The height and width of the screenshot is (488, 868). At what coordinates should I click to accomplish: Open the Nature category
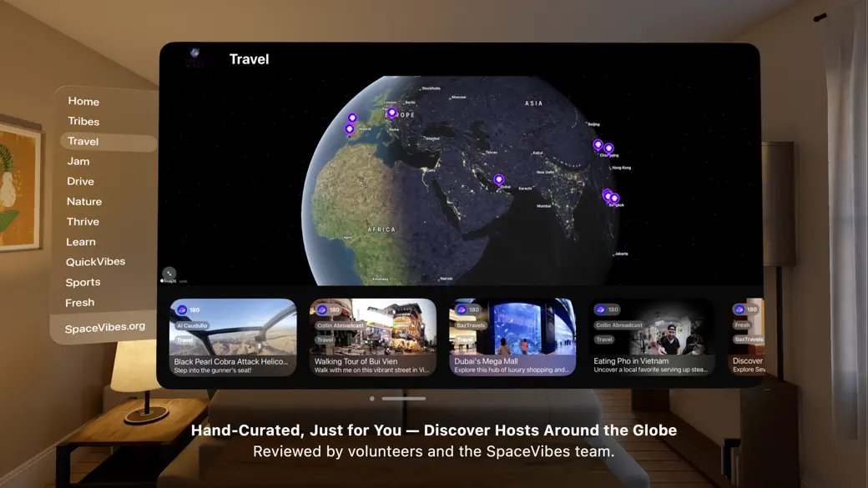tap(84, 201)
